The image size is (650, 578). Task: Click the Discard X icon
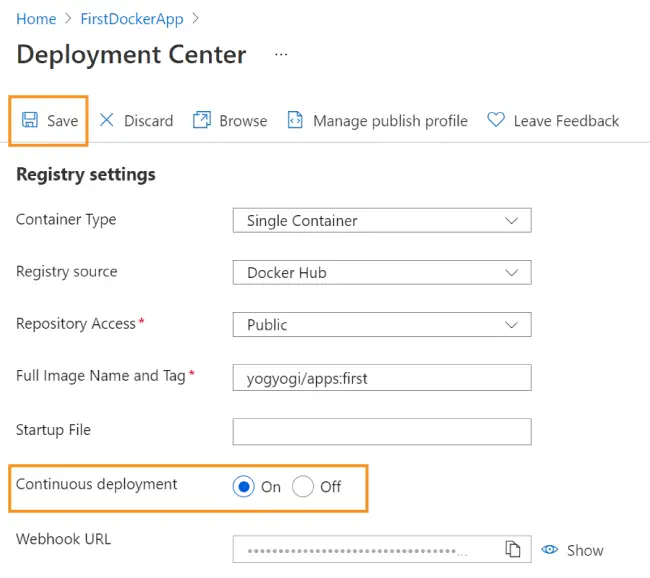(x=107, y=120)
